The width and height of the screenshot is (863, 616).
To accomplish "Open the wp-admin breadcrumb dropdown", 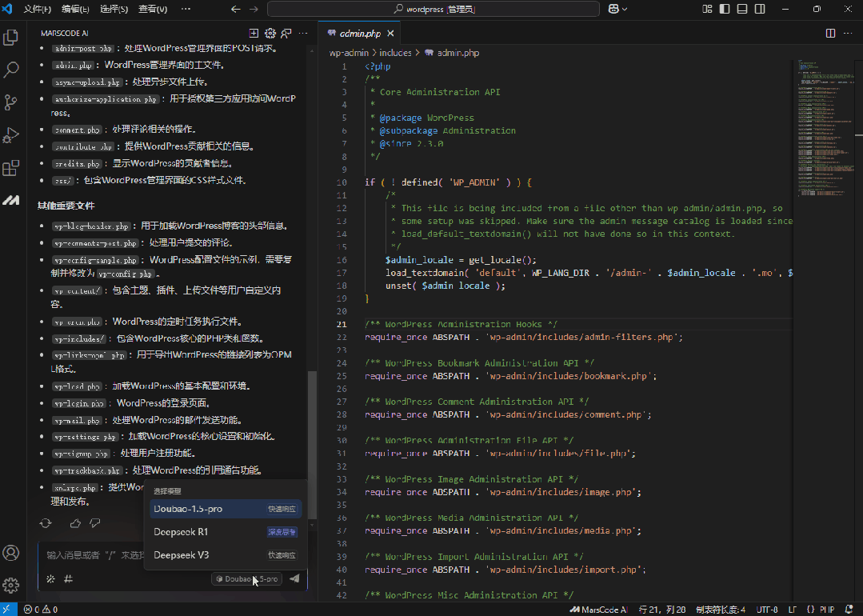I will [349, 53].
